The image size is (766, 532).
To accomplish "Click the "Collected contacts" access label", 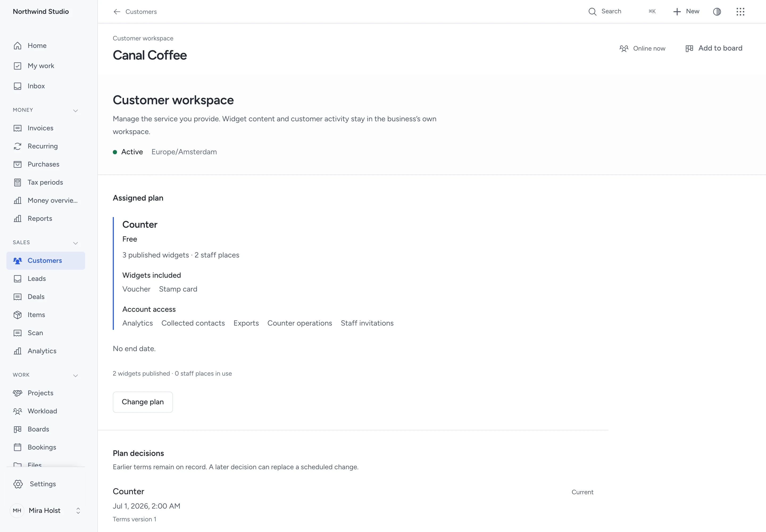I will (193, 323).
